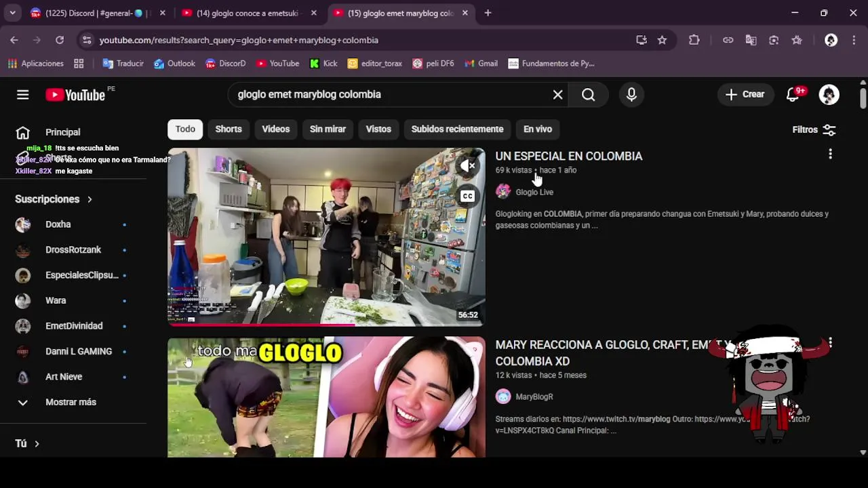Toggle subtitles CC on the video preview
Image resolution: width=868 pixels, height=488 pixels.
pyautogui.click(x=467, y=197)
